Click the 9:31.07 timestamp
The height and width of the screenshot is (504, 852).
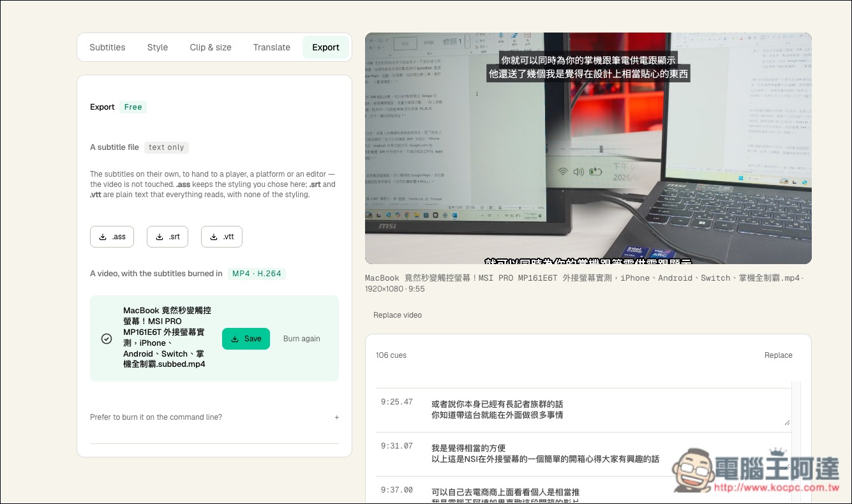pyautogui.click(x=397, y=446)
